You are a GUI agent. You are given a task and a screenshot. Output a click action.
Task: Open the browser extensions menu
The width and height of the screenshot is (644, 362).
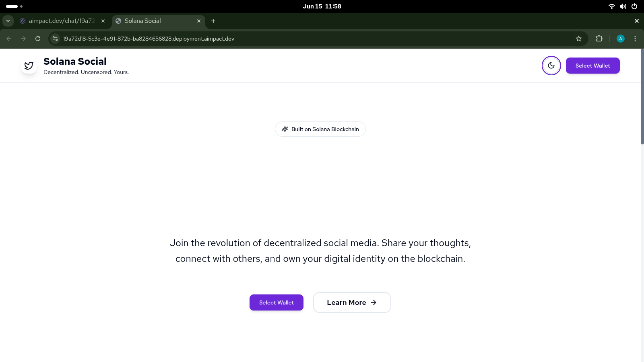point(599,39)
